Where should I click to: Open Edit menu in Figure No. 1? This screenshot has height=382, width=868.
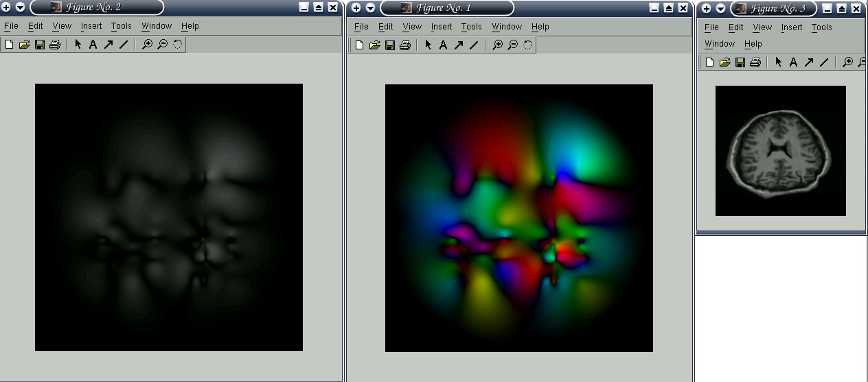point(386,27)
